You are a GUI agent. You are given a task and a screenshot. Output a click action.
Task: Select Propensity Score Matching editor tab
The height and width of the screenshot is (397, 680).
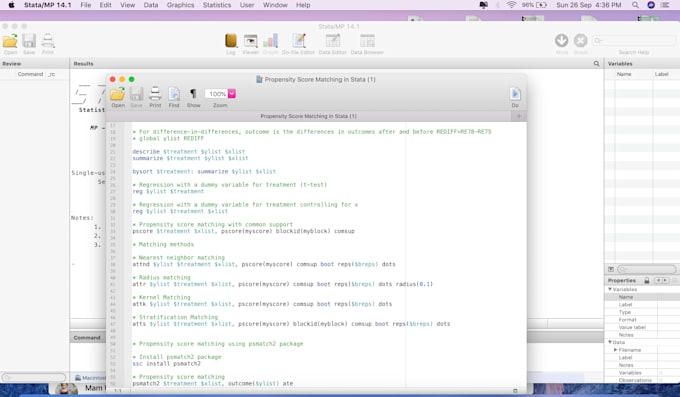(x=308, y=116)
